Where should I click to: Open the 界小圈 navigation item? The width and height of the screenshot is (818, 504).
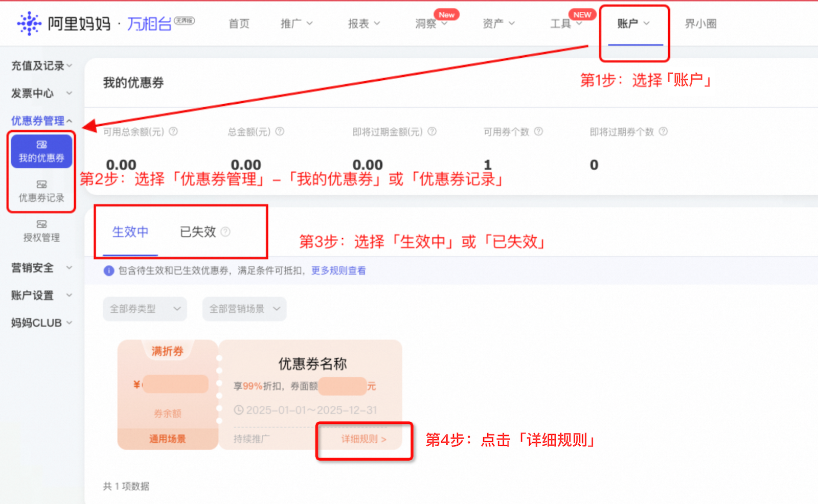(700, 24)
